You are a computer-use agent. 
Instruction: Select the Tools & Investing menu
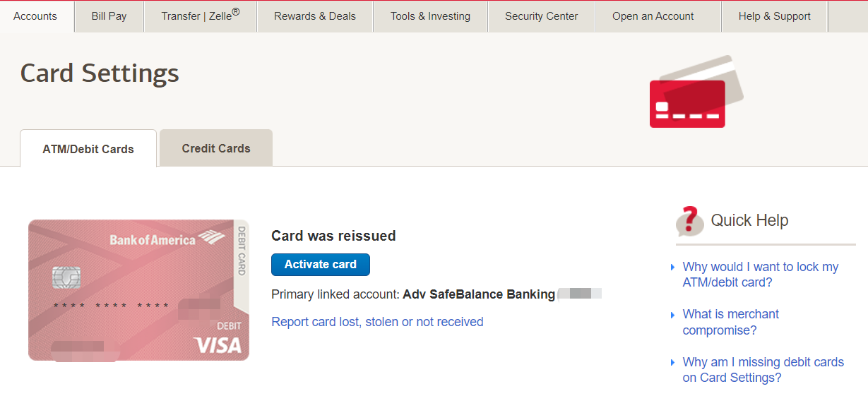pos(430,16)
